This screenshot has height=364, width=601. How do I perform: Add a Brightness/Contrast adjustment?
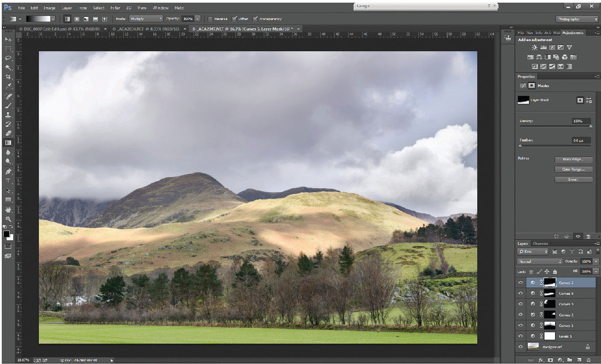tap(535, 47)
